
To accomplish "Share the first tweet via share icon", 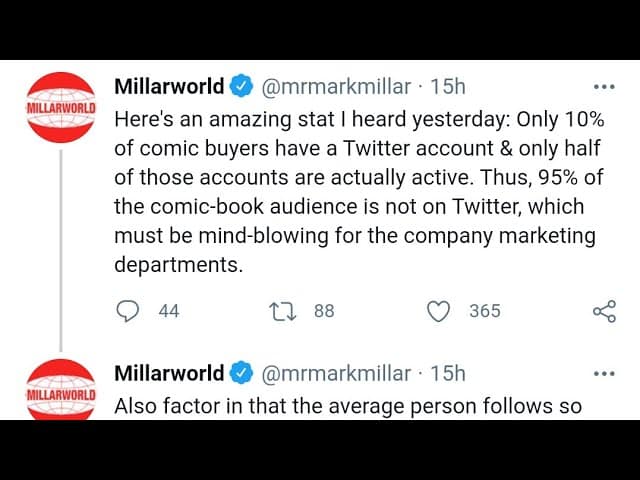I will point(604,311).
